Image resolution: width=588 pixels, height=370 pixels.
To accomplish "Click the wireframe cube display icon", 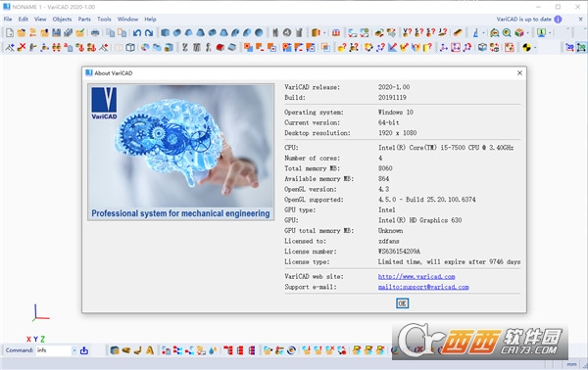I will (x=130, y=48).
